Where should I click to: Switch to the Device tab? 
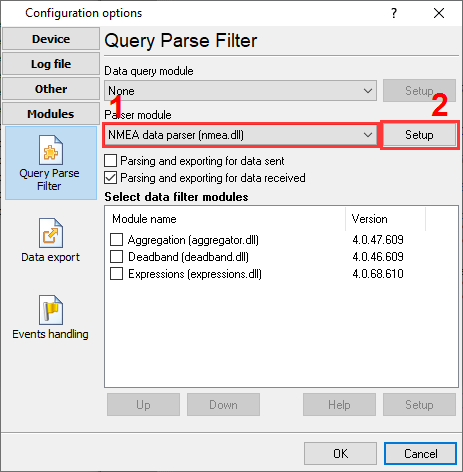tap(51, 39)
